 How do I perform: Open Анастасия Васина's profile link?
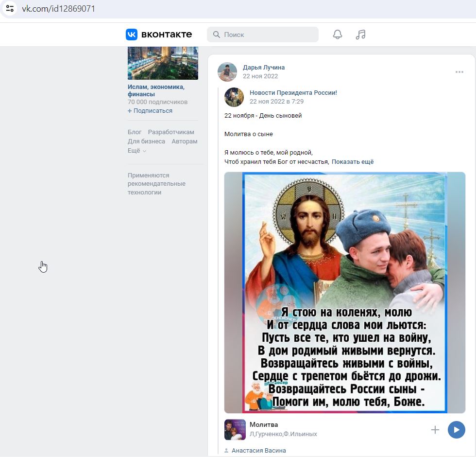pos(258,451)
